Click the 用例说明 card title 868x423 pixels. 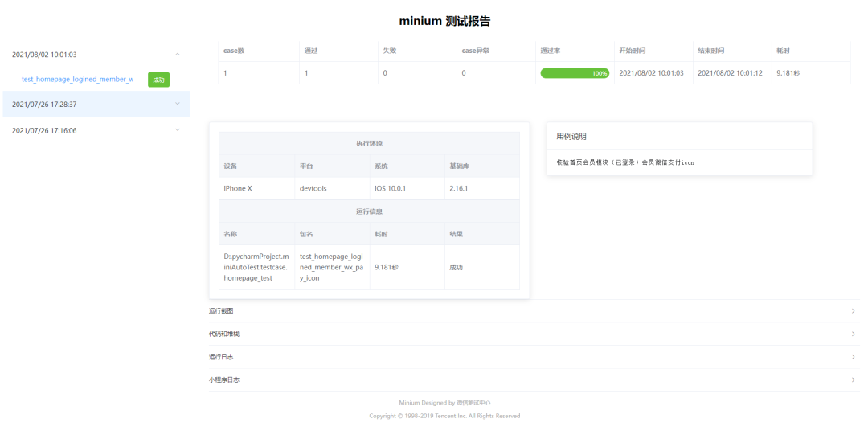(571, 136)
